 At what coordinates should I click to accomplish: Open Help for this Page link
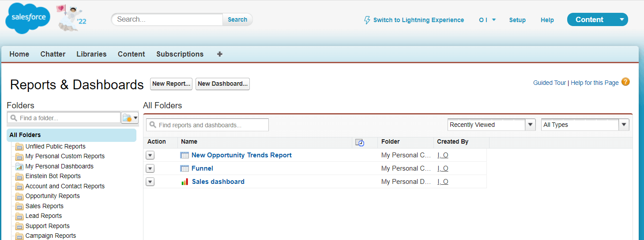point(595,83)
